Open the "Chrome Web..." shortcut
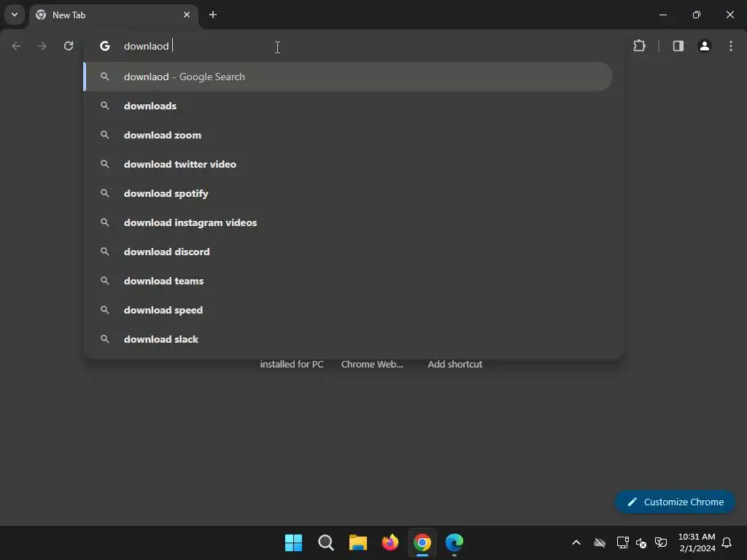Screen dimensions: 747x560 (x=372, y=365)
